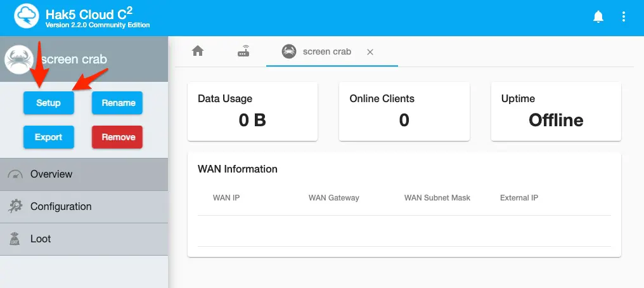Open the Loot sidebar section
Screen dimensions: 644x288
click(x=84, y=239)
